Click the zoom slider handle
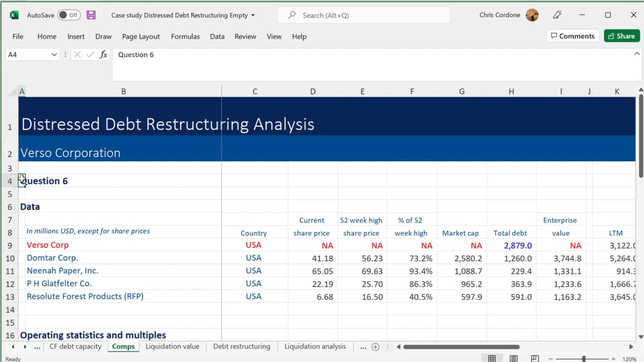 coord(583,359)
